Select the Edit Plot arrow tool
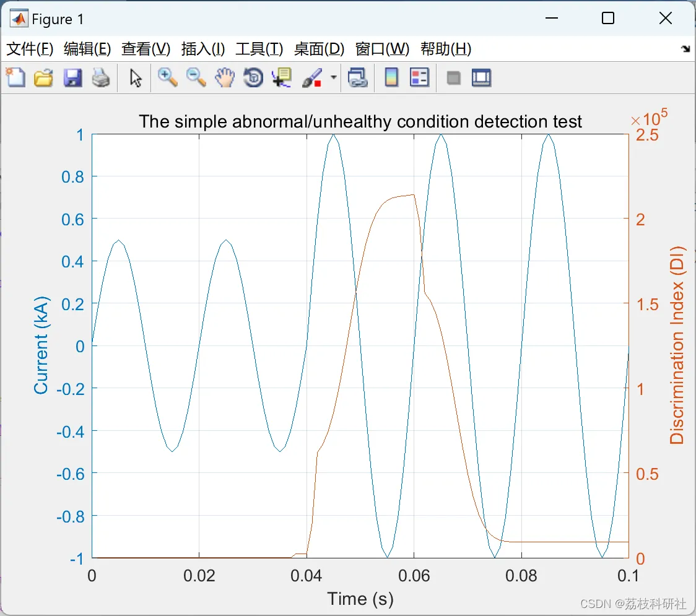696x616 pixels. (136, 77)
